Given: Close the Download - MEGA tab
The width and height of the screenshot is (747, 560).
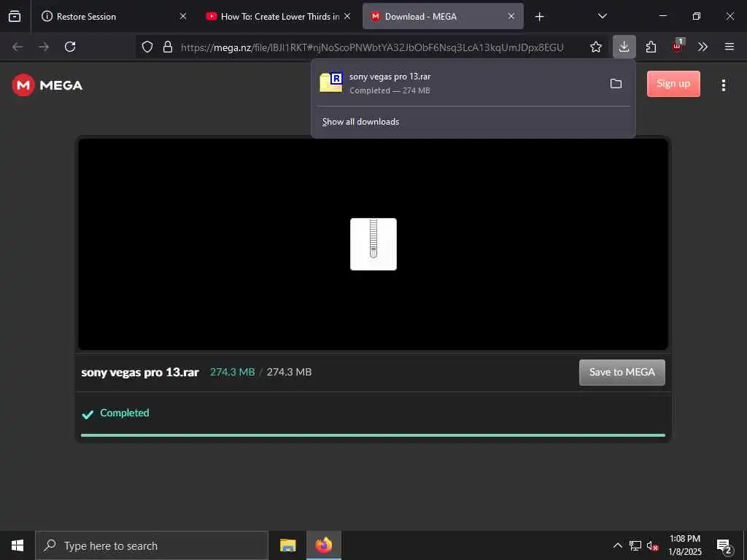Looking at the screenshot, I should (x=511, y=16).
